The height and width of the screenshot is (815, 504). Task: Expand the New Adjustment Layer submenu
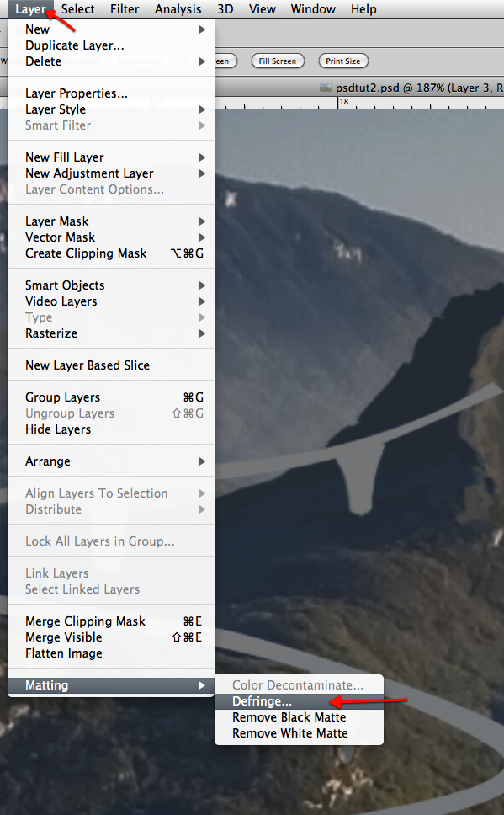tap(111, 173)
